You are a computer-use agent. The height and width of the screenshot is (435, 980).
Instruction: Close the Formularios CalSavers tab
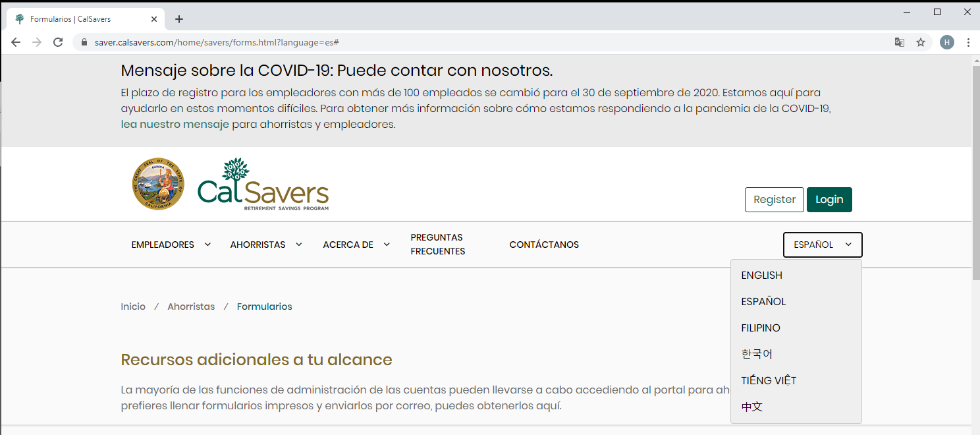coord(155,19)
